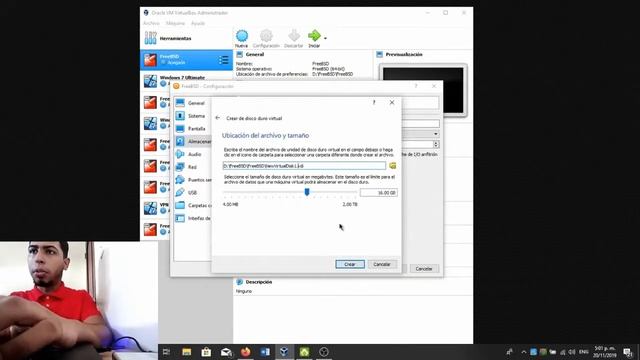Click the help icon in Configuración title bar

pos(416,86)
